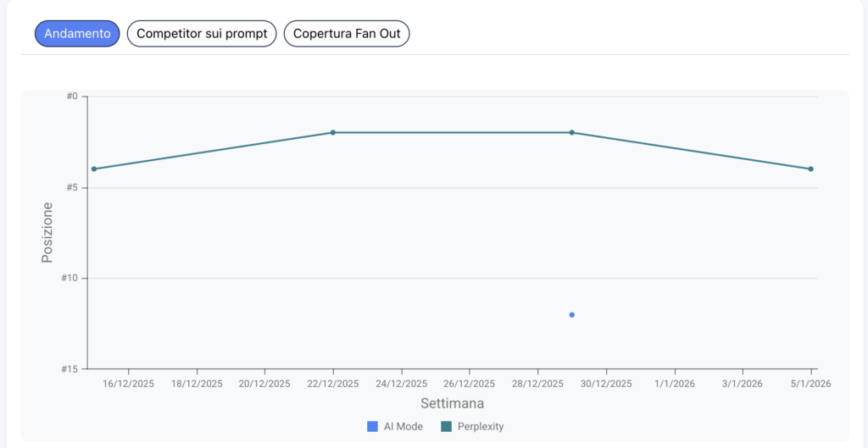The height and width of the screenshot is (448, 868).
Task: Click the 16/12/2025 x-axis label
Action: 129,384
